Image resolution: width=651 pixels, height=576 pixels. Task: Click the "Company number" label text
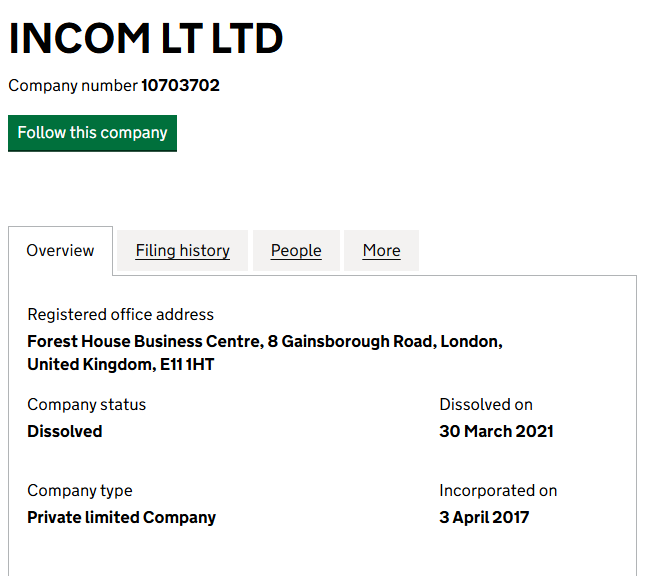[73, 86]
